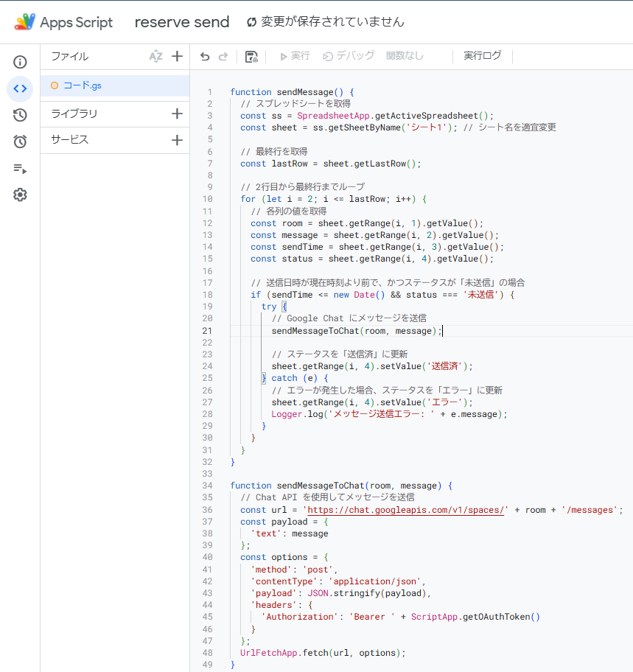
Task: Click the '未送信' string on line 18
Action: [480, 295]
